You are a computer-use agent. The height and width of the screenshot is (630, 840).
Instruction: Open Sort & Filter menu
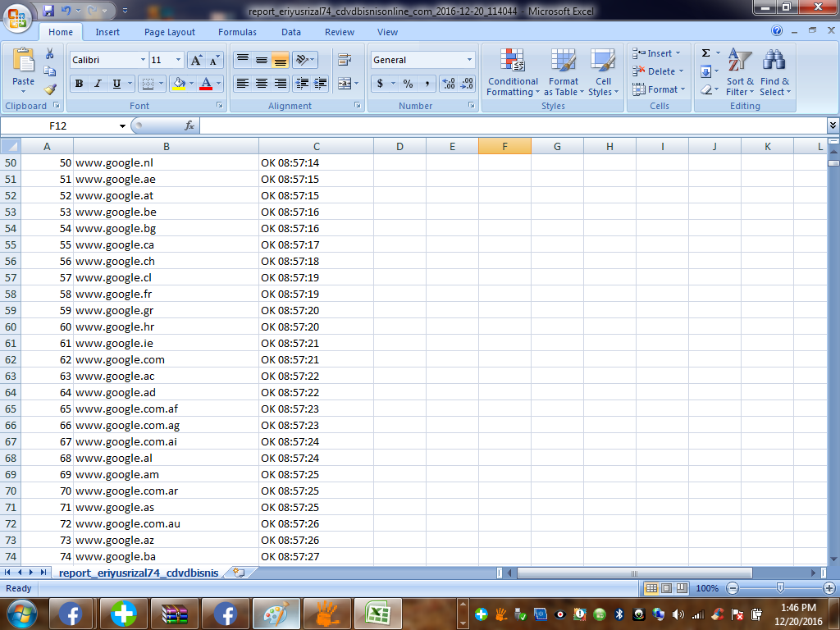point(740,72)
